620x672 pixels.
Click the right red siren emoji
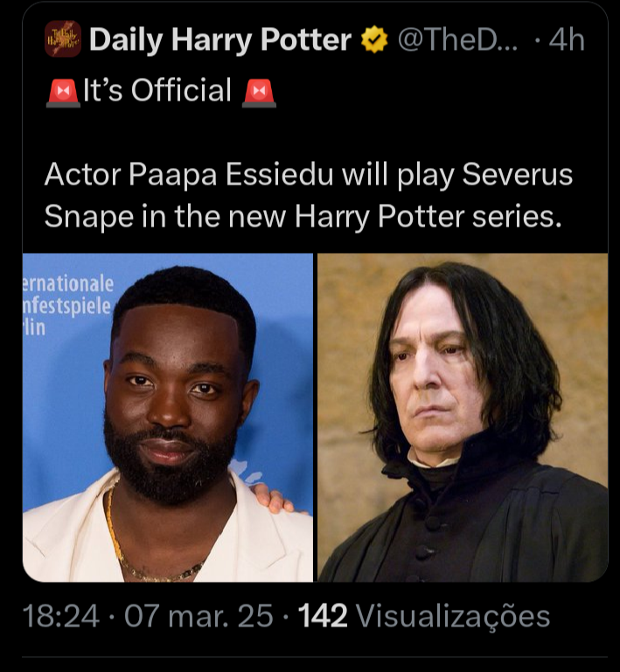tap(260, 91)
